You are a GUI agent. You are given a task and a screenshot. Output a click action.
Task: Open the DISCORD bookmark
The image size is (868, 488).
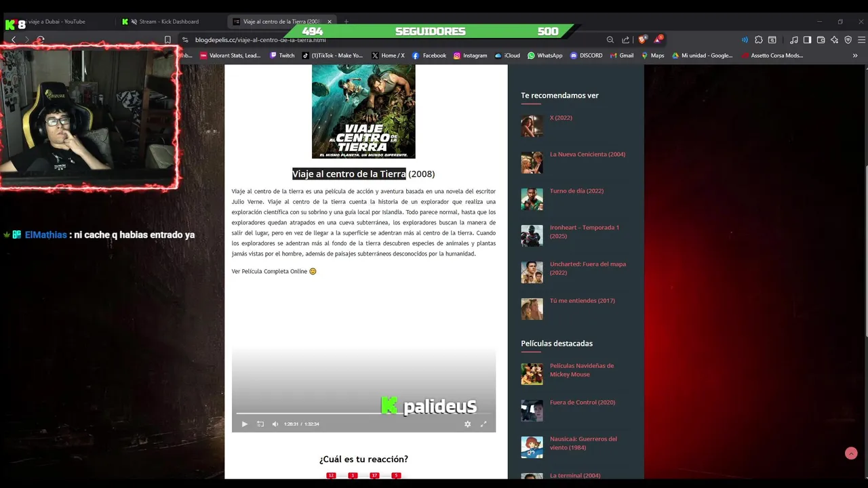click(587, 56)
